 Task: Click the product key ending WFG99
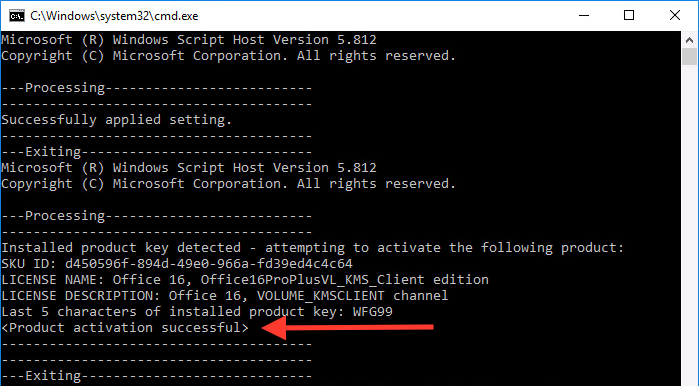pyautogui.click(x=372, y=312)
